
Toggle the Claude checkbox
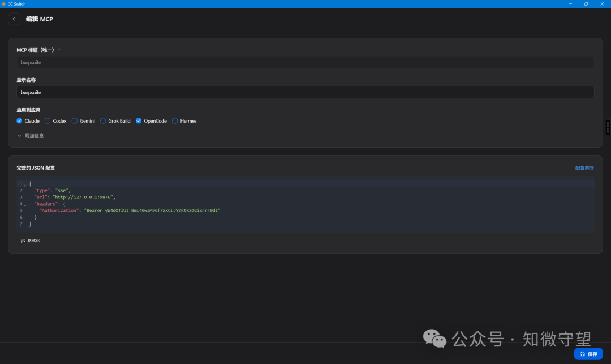(x=19, y=121)
